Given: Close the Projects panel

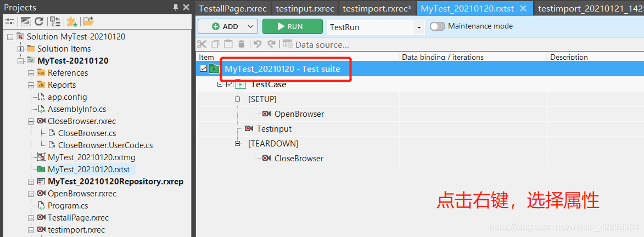Looking at the screenshot, I should click(x=186, y=7).
